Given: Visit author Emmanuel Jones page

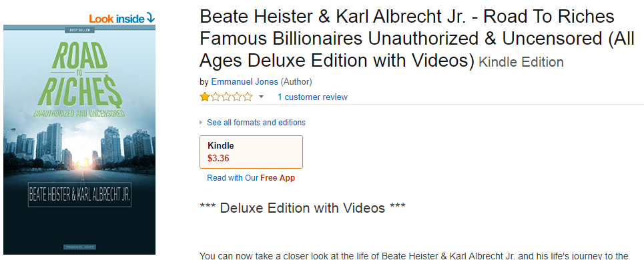Looking at the screenshot, I should tap(244, 81).
